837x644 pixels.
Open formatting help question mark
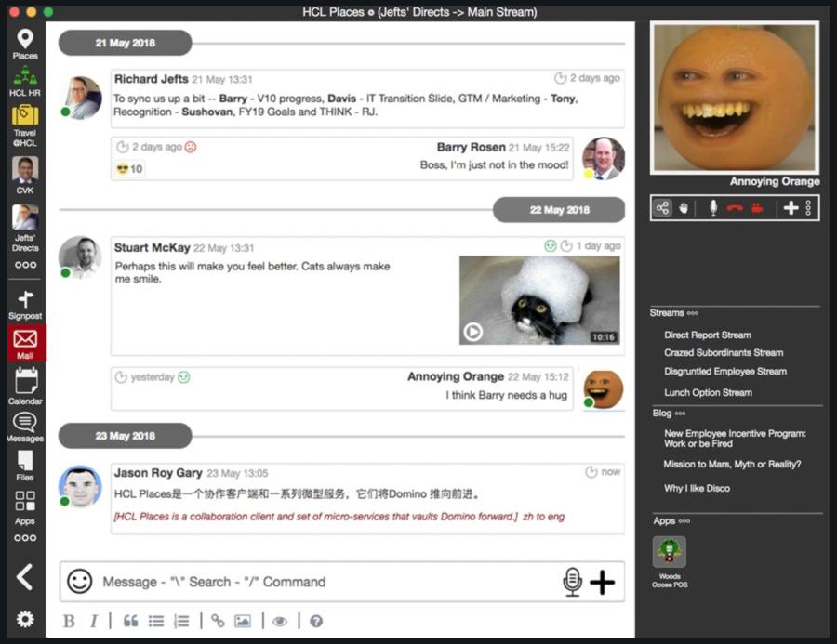pos(316,621)
